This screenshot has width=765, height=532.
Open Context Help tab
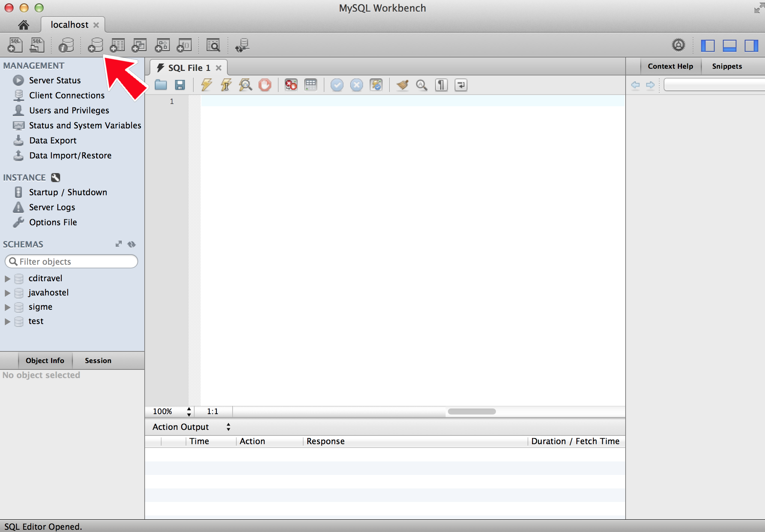[670, 66]
